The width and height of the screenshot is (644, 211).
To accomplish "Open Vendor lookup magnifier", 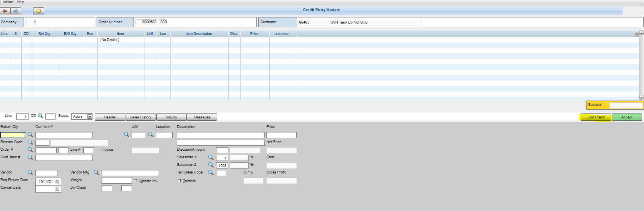I will point(30,172).
